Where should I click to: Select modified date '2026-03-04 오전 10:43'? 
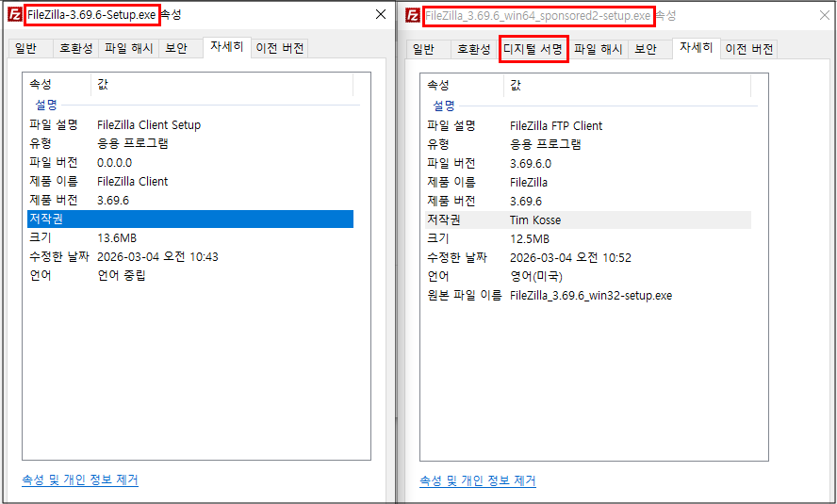[x=157, y=257]
